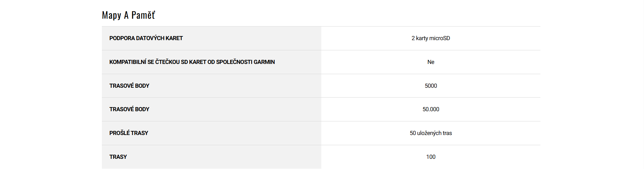Click the word "Mapy" in the heading

111,15
